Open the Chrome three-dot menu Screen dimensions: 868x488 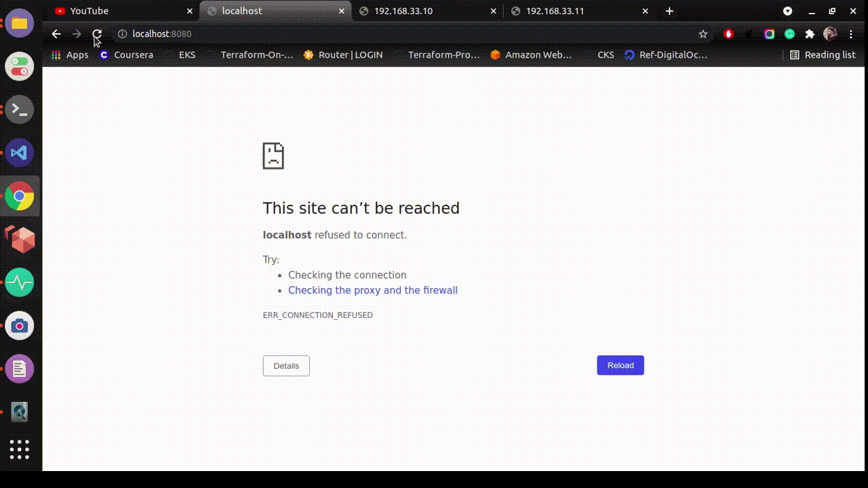click(851, 34)
